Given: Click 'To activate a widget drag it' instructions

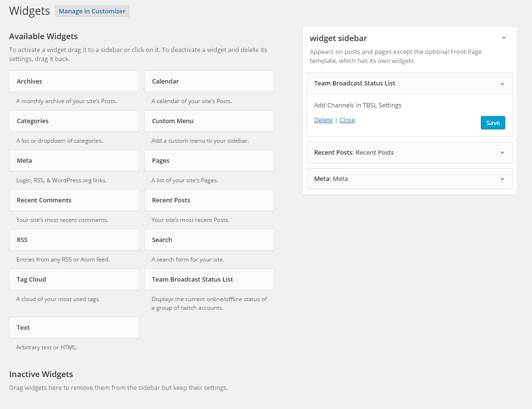Looking at the screenshot, I should 138,54.
